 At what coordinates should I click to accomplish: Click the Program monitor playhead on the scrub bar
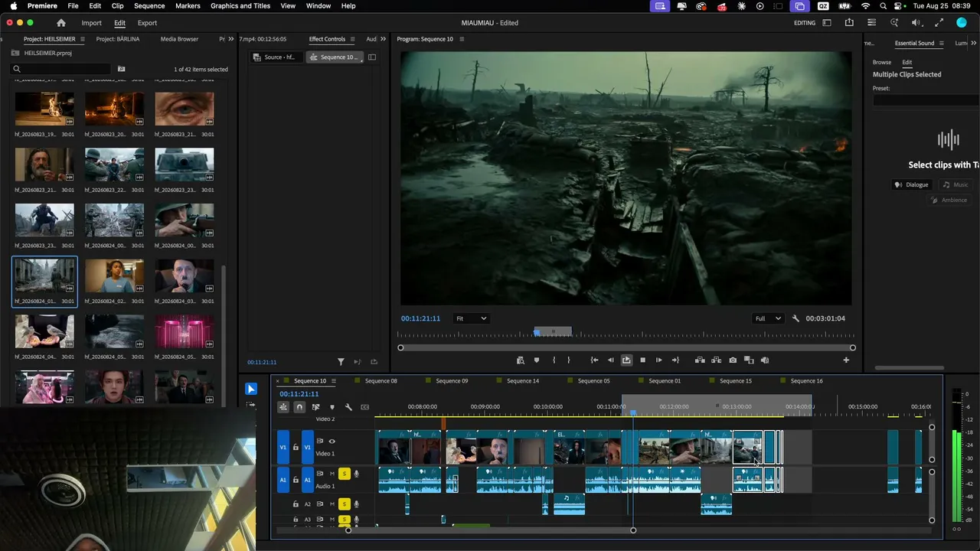(537, 333)
